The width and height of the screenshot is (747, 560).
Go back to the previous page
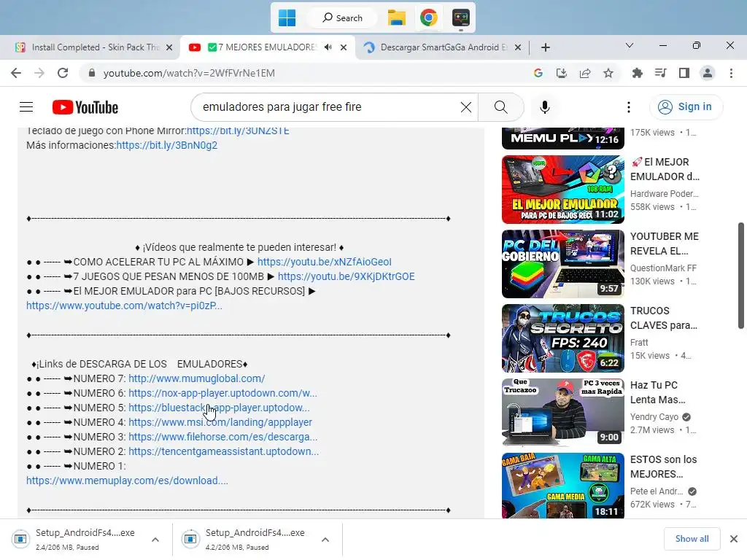point(16,74)
